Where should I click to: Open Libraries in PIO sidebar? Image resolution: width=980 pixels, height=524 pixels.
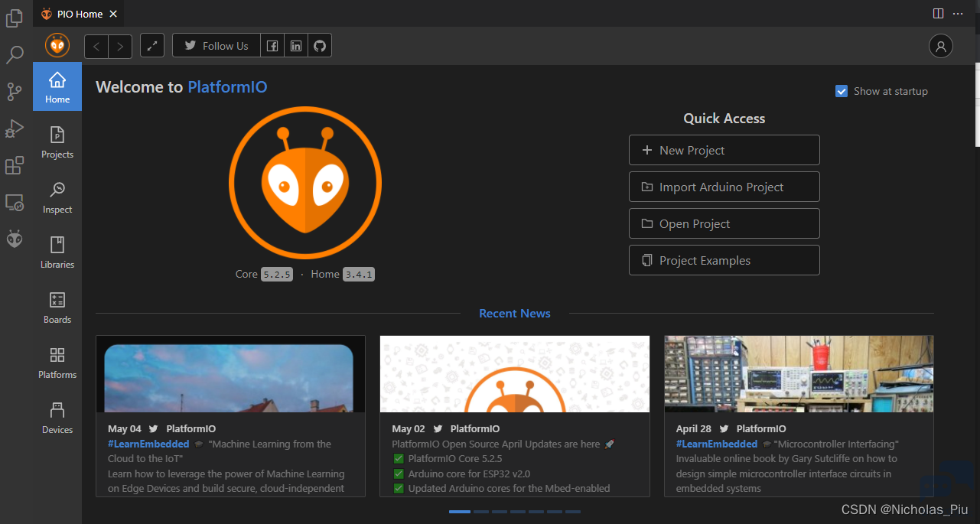tap(57, 252)
